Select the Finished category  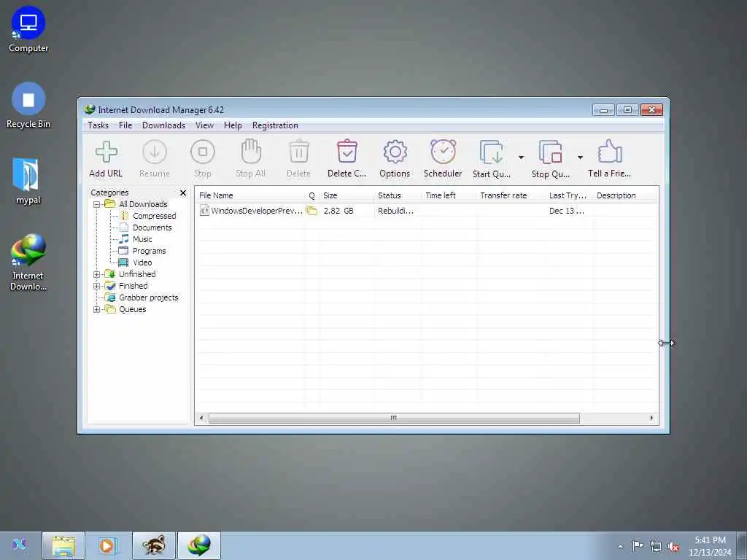click(x=133, y=286)
